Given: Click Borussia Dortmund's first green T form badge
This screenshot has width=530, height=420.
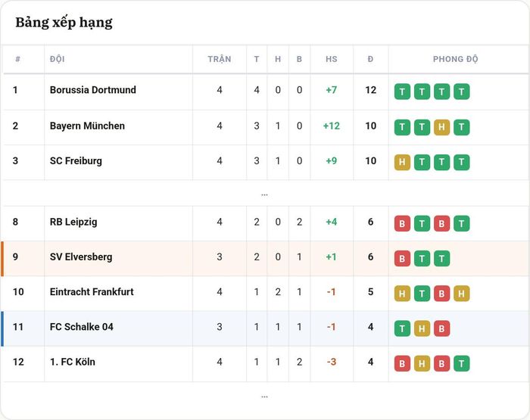Looking at the screenshot, I should pos(402,92).
